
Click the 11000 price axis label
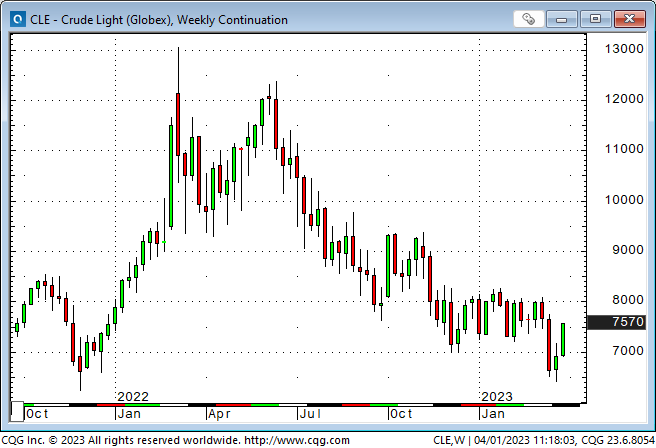(624, 149)
